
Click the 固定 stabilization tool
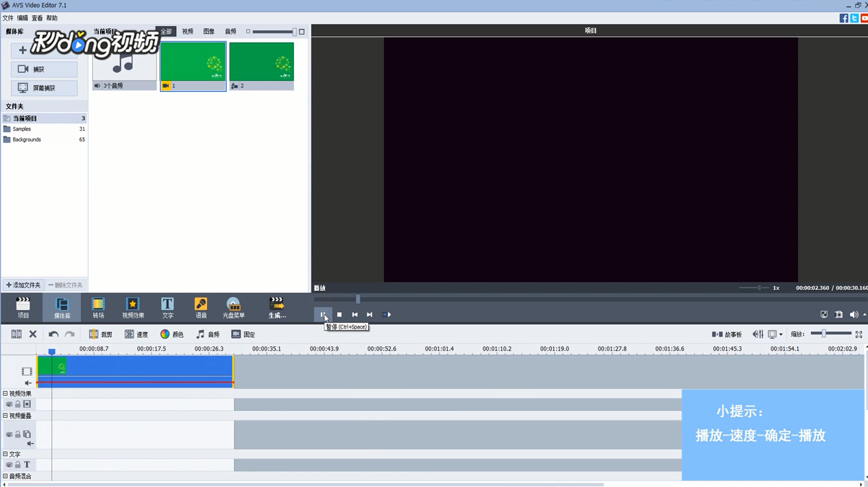pyautogui.click(x=243, y=334)
